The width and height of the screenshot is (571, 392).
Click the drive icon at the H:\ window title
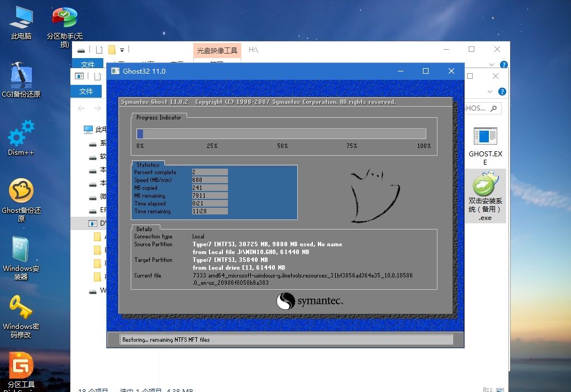81,50
